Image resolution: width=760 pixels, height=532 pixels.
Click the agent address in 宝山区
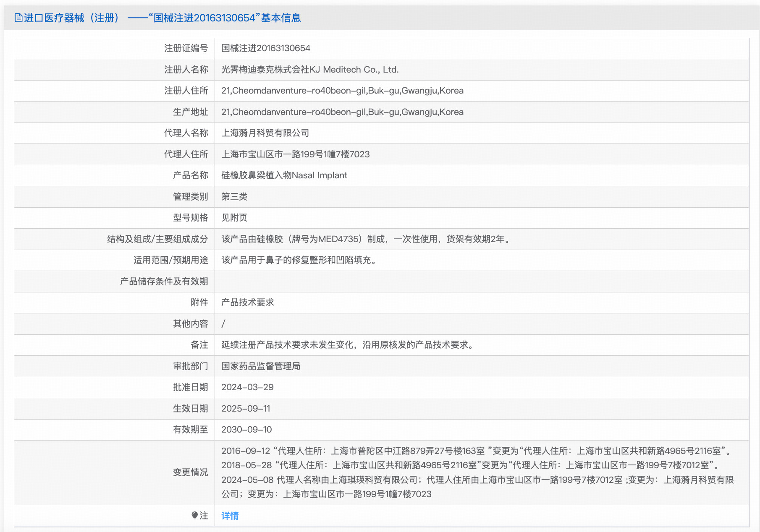click(x=295, y=154)
